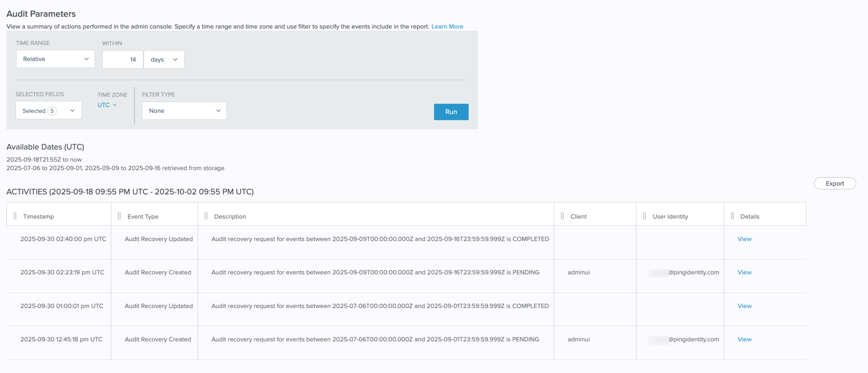Screen dimensions: 868x373
Task: Open the Selected Fields dropdown
Action: coord(48,111)
